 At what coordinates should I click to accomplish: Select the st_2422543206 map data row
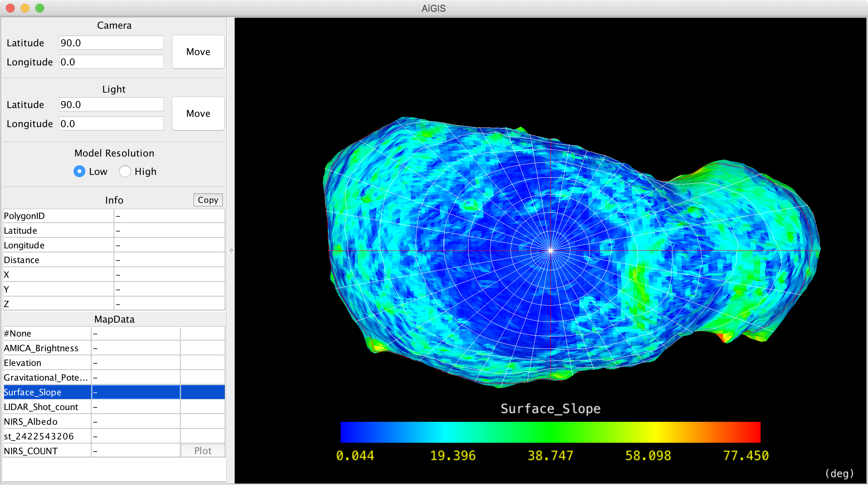pos(47,436)
